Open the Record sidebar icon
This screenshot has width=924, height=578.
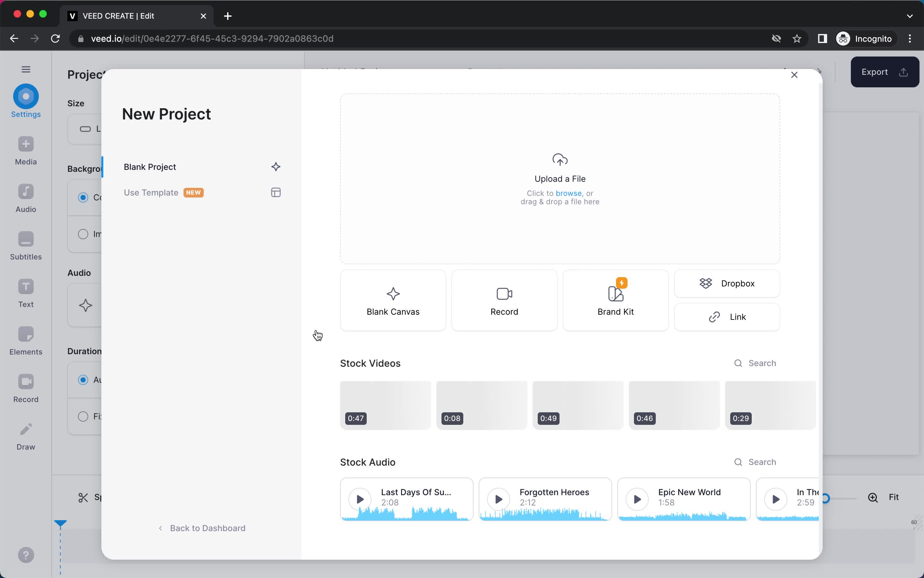pyautogui.click(x=26, y=381)
